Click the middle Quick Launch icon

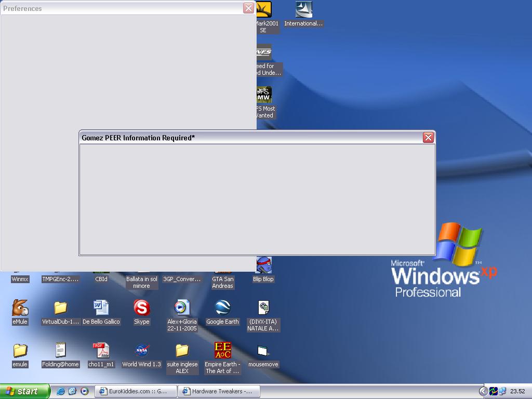(x=72, y=391)
